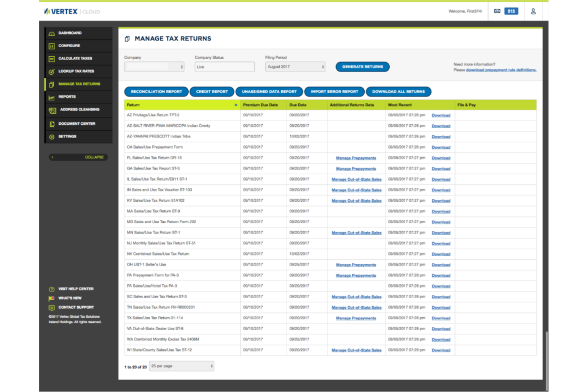Open download prepayment rule definitions link
This screenshot has height=392, width=588.
501,69
